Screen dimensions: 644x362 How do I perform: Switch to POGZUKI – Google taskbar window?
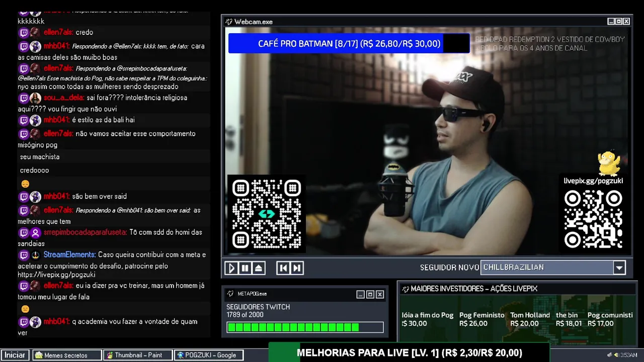pos(209,355)
